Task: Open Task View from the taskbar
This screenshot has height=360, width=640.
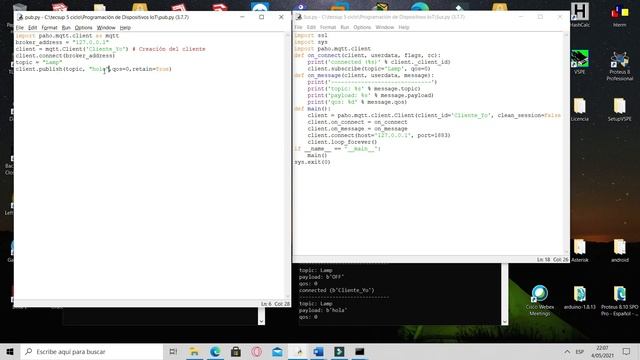Action: click(x=173, y=351)
